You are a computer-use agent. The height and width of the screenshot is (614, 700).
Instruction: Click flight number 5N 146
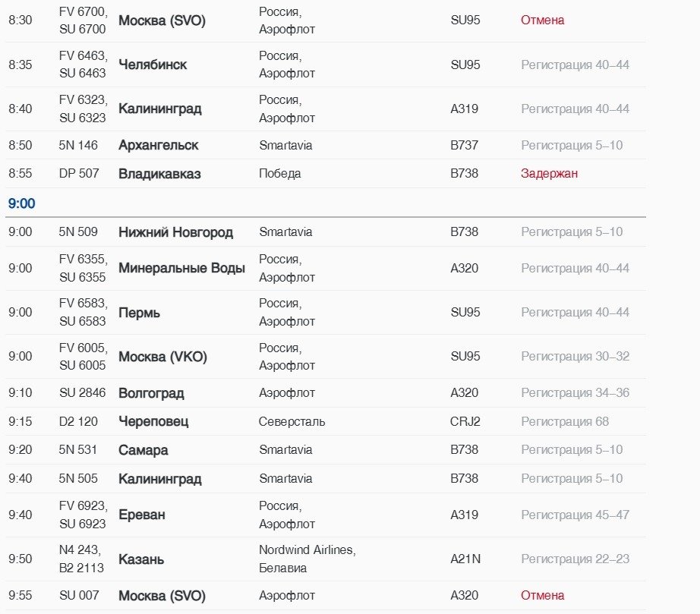click(x=78, y=145)
